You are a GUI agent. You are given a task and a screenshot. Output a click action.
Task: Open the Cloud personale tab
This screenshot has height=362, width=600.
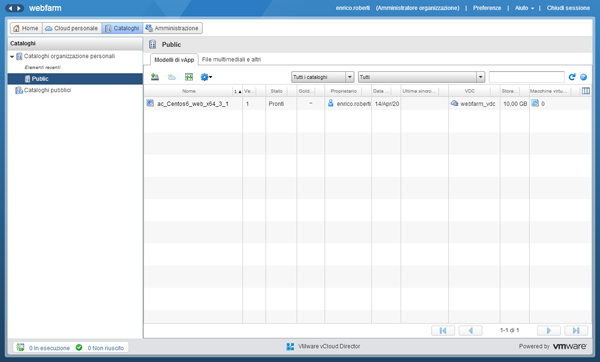click(x=72, y=28)
